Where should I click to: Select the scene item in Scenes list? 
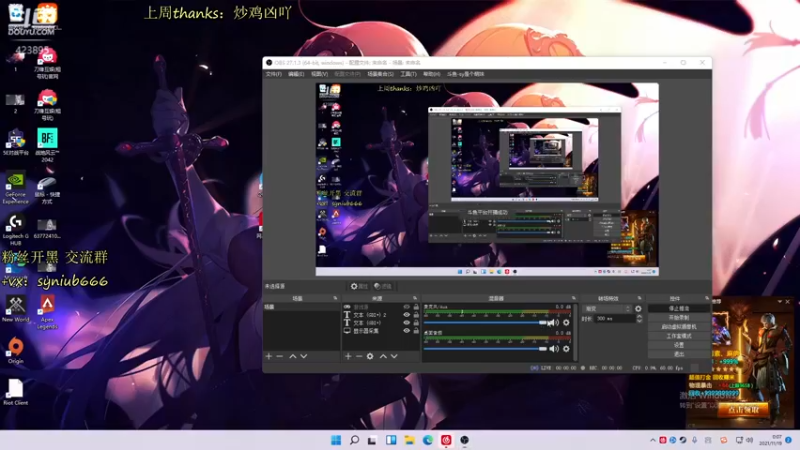(x=301, y=307)
